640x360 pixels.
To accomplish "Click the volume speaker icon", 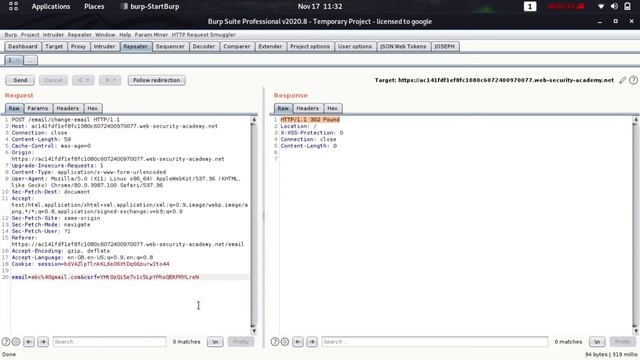I will 614,7.
